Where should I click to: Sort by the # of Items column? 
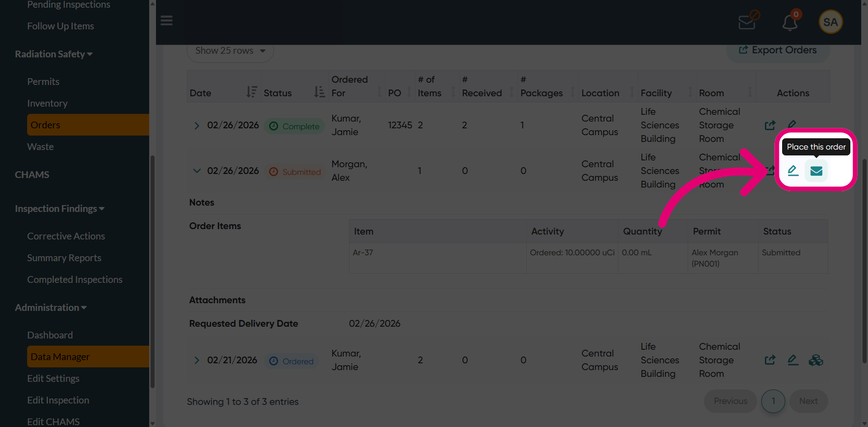click(x=437, y=86)
